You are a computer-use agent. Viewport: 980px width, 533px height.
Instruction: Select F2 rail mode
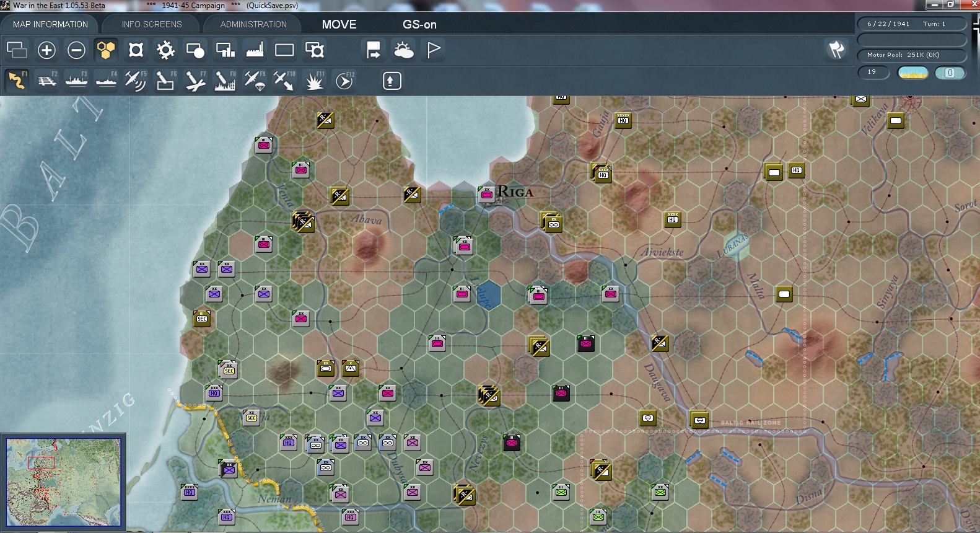pos(46,81)
